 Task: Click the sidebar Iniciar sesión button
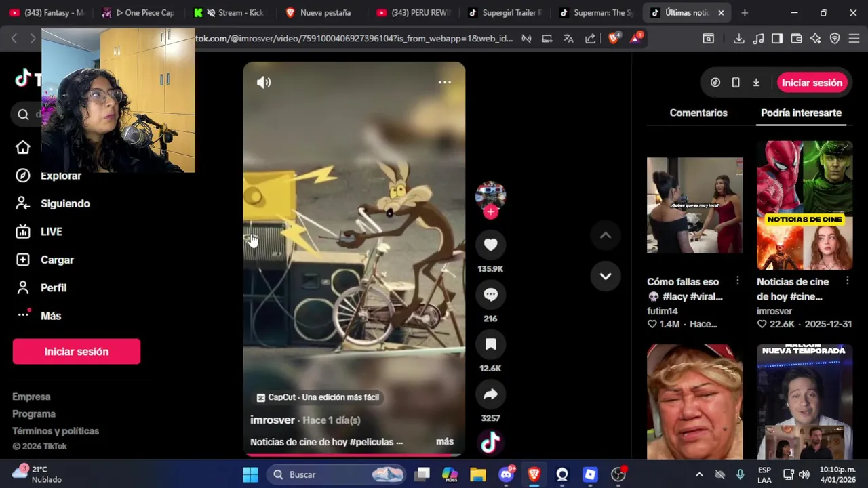77,352
